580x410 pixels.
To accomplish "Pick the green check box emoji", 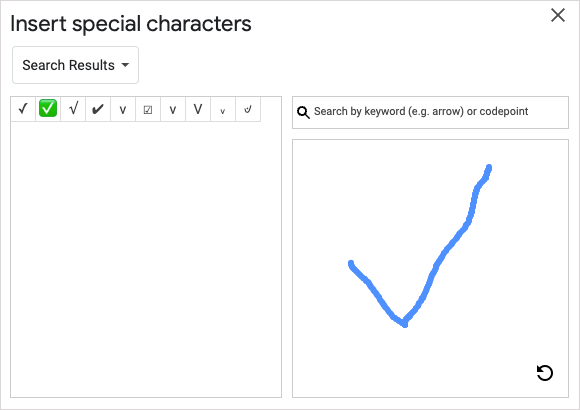I will click(x=48, y=108).
